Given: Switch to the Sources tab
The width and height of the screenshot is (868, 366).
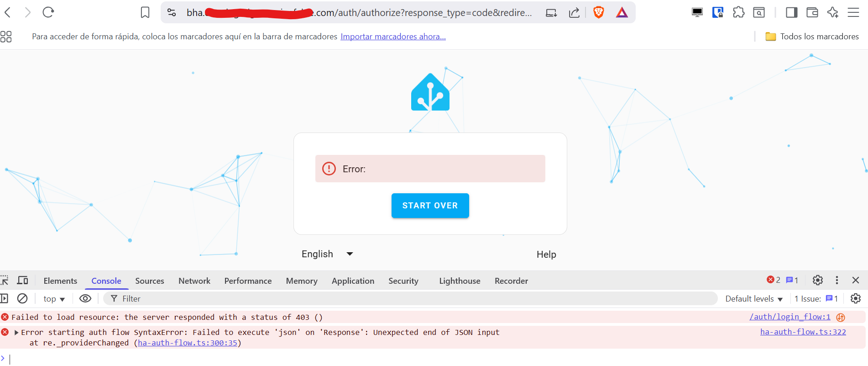Looking at the screenshot, I should [150, 281].
